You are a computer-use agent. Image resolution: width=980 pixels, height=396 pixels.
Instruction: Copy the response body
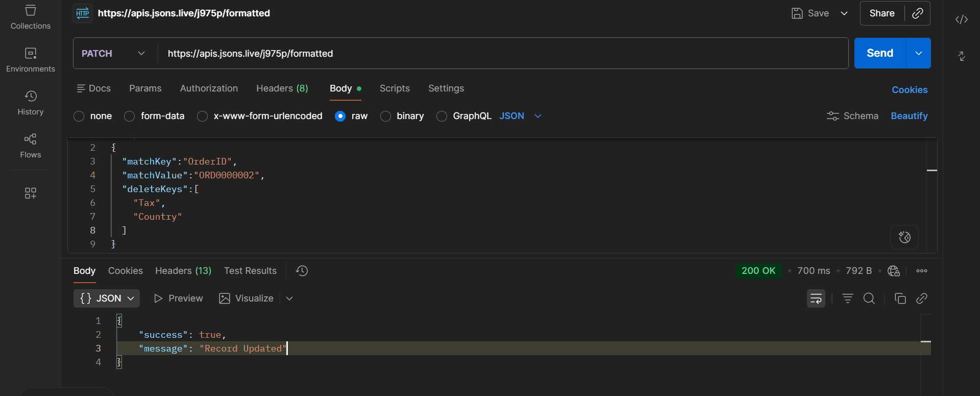900,298
